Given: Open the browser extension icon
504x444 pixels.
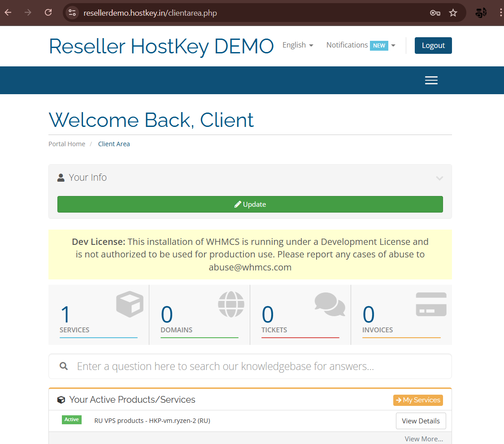Looking at the screenshot, I should pos(481,13).
